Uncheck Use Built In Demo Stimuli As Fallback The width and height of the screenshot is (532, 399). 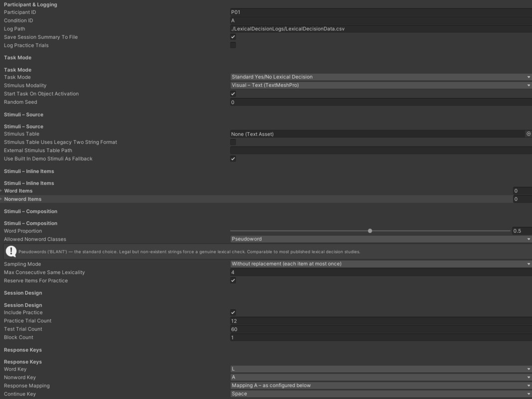233,159
